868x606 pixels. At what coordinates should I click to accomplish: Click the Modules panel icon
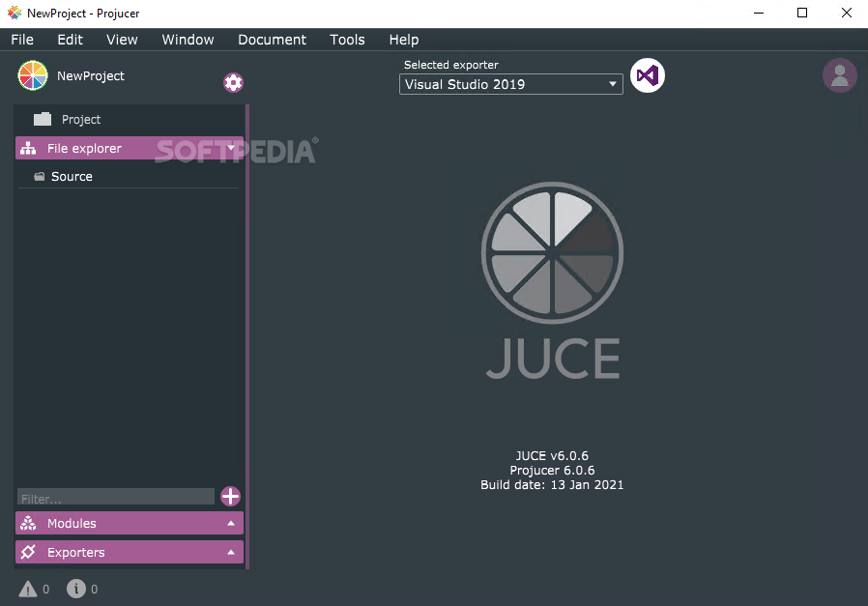(28, 523)
